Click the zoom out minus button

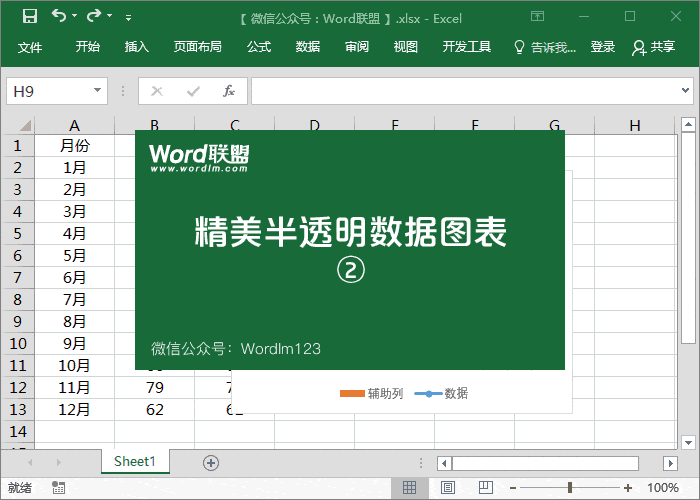[513, 488]
